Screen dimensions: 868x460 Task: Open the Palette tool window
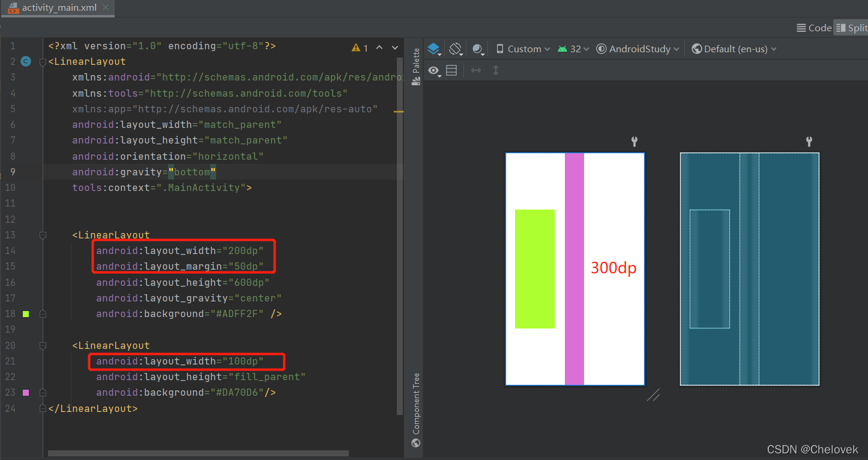click(415, 67)
